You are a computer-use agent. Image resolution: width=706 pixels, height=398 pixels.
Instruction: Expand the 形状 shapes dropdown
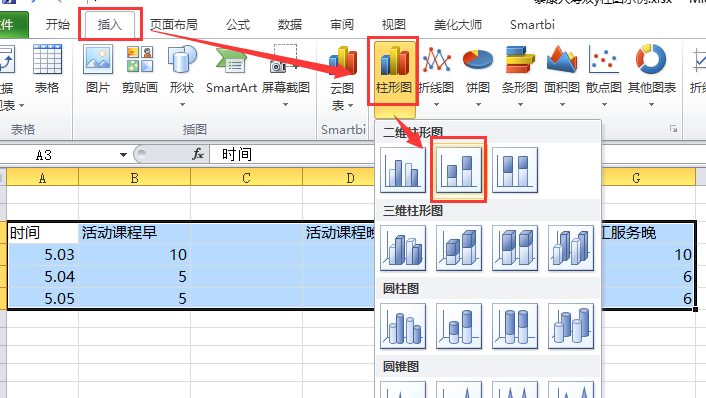[182, 105]
